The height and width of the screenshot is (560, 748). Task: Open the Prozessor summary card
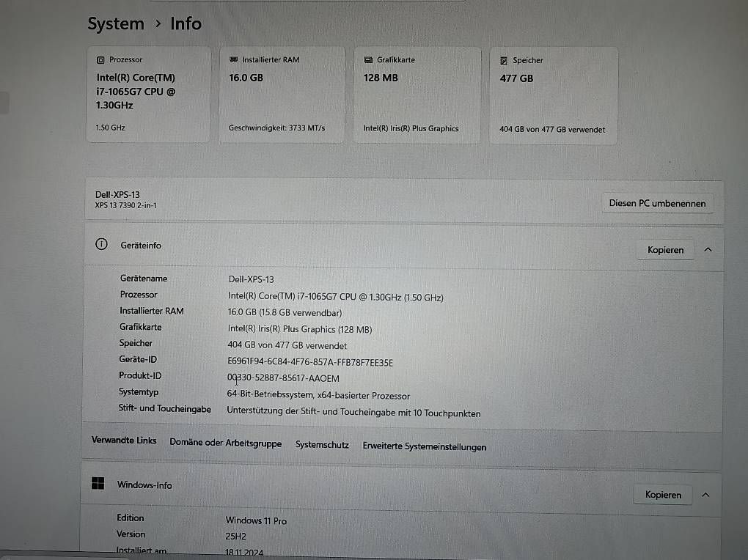148,94
